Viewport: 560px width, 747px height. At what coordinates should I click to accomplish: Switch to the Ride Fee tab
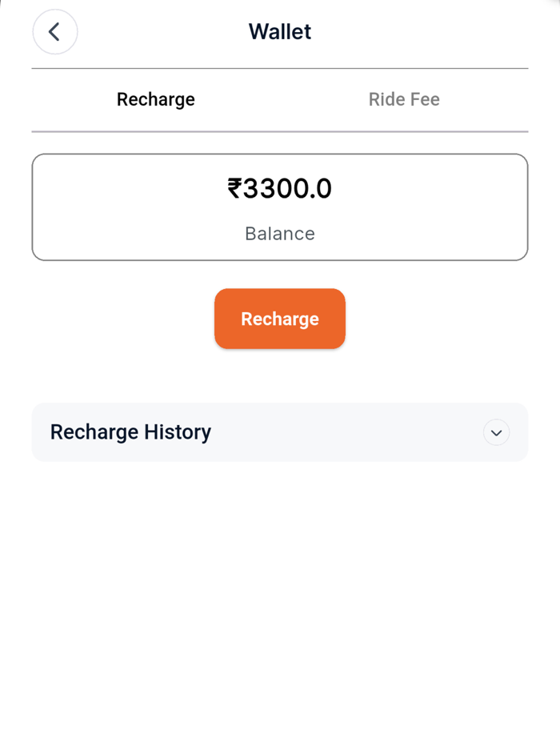pyautogui.click(x=404, y=99)
